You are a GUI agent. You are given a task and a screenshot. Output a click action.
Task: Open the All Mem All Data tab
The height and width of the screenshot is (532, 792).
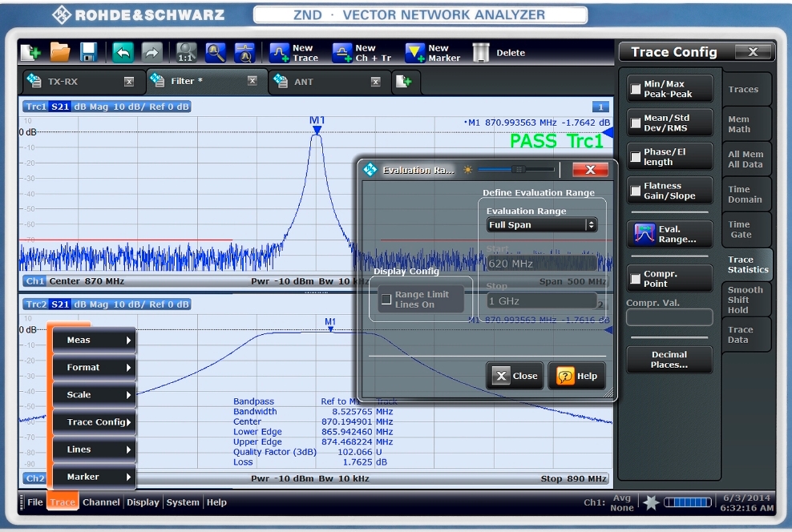(x=746, y=159)
